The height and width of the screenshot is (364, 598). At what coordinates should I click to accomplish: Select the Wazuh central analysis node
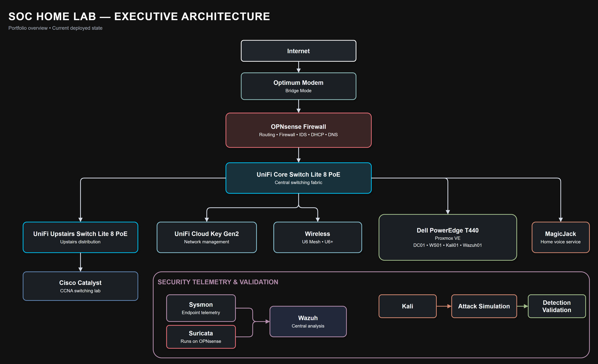point(308,322)
